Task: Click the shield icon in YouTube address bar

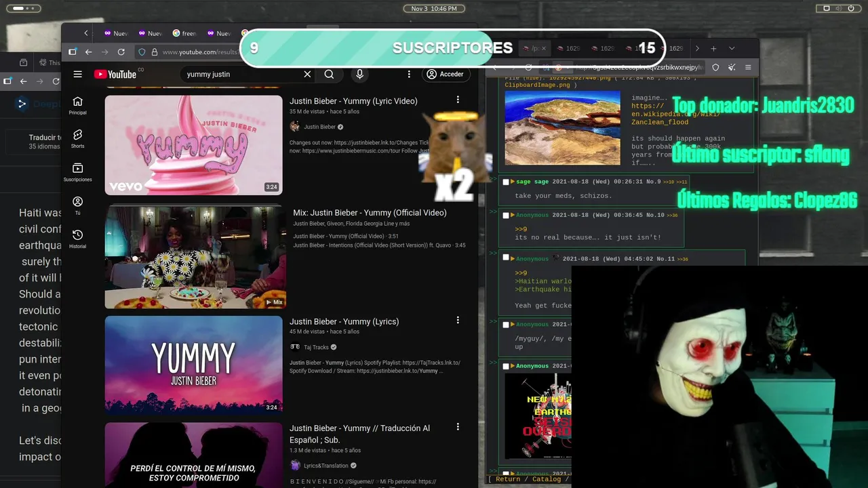Action: click(142, 52)
